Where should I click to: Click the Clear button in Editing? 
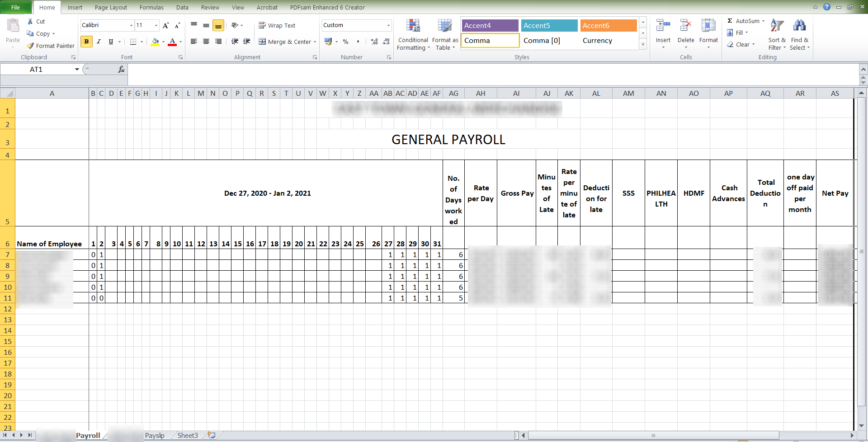pos(738,44)
